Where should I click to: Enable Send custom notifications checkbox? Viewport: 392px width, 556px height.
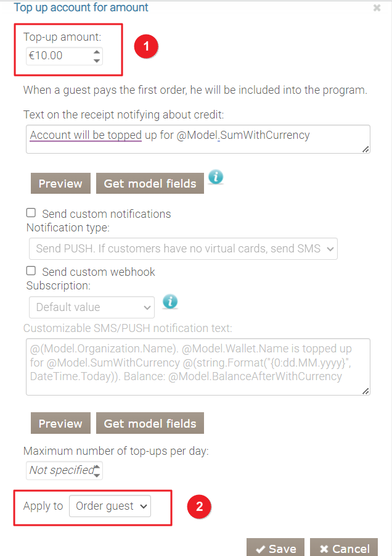click(31, 213)
